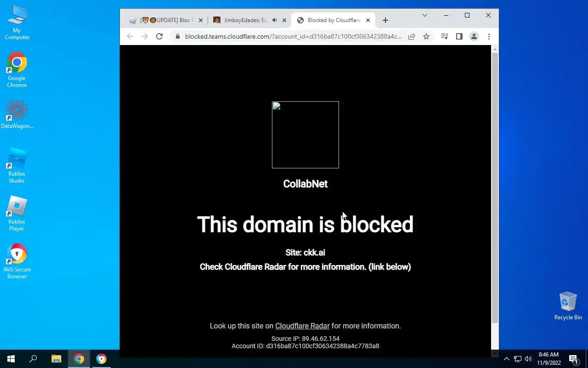The height and width of the screenshot is (368, 588).
Task: Open File Explorer from the taskbar
Action: [56, 359]
